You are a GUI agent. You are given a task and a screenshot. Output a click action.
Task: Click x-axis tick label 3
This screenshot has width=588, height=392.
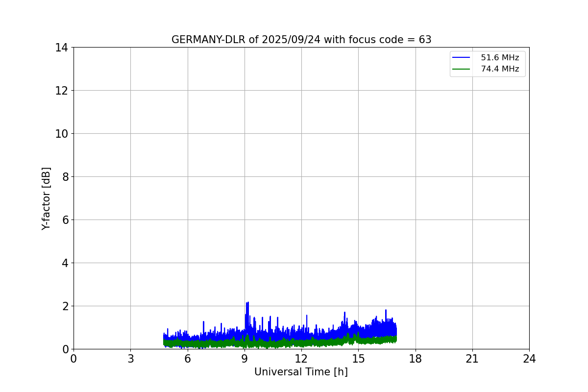point(130,359)
